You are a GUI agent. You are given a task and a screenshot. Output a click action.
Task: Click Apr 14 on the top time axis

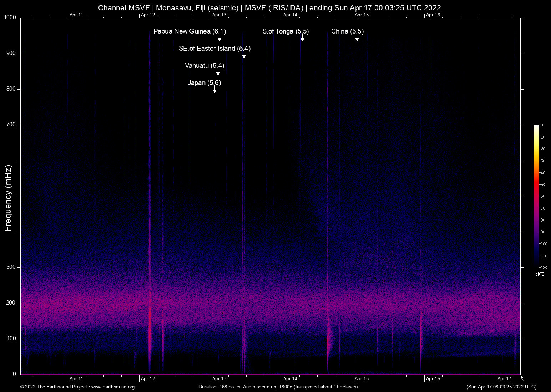click(290, 15)
